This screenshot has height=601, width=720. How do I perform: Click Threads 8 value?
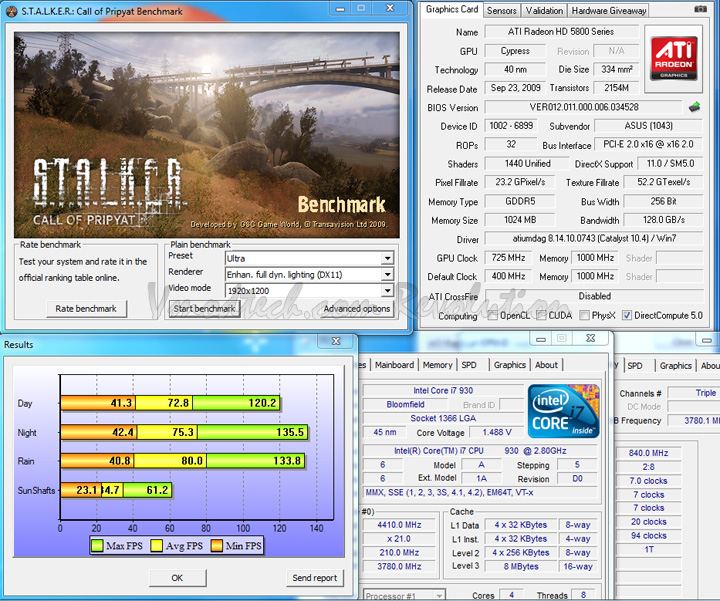(x=583, y=595)
